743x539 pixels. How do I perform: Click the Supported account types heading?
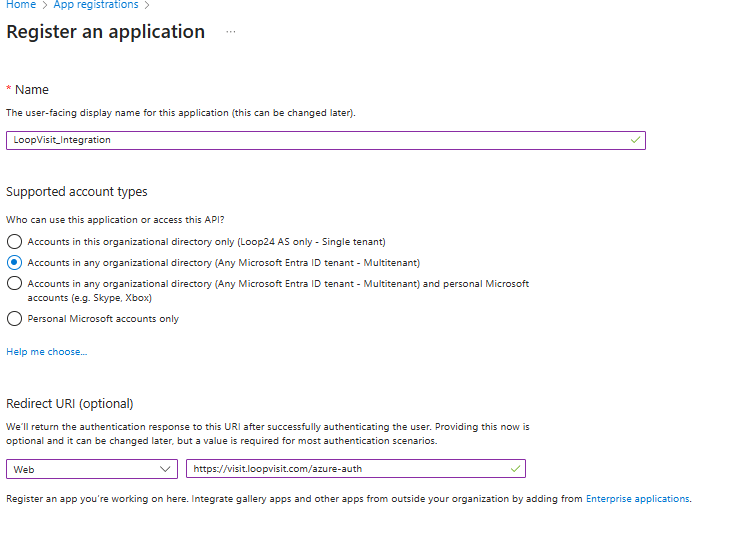77,192
